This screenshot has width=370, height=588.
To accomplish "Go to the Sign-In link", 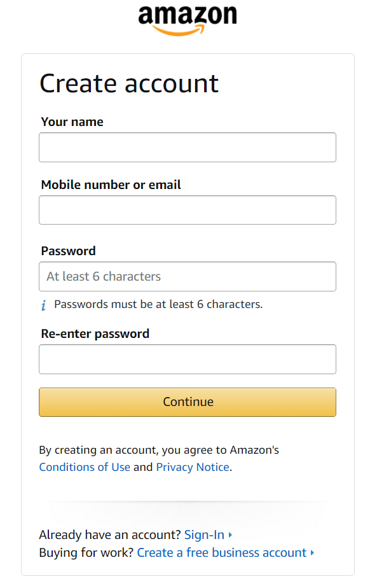I will coord(204,535).
